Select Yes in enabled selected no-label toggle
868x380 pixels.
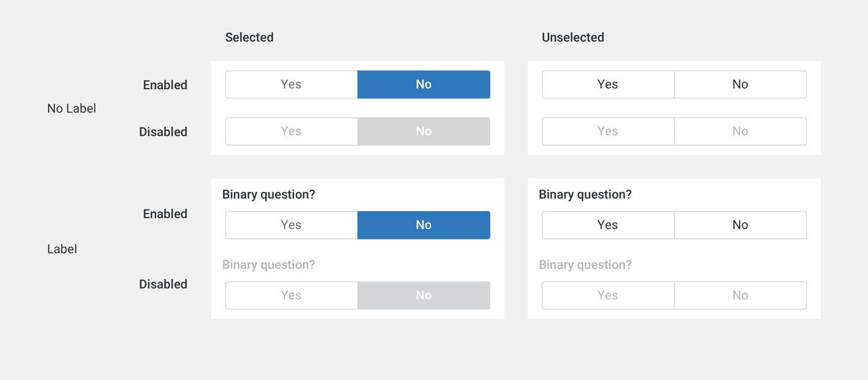pyautogui.click(x=292, y=84)
